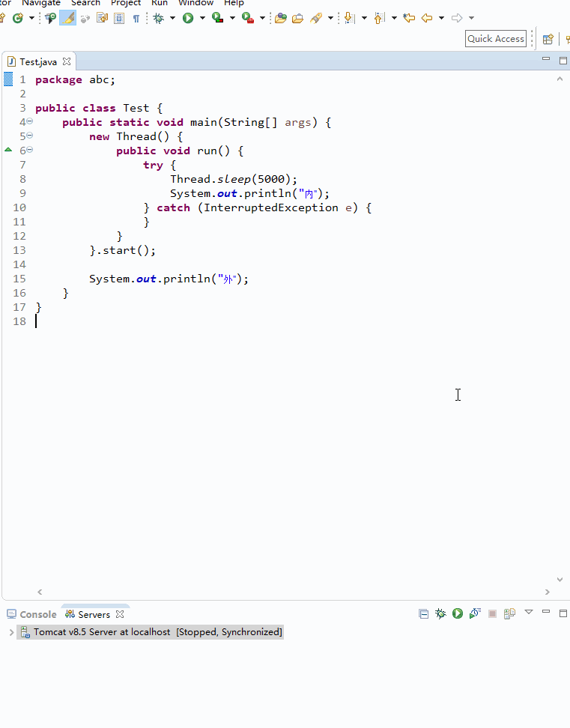Maximize the editor area

563,61
